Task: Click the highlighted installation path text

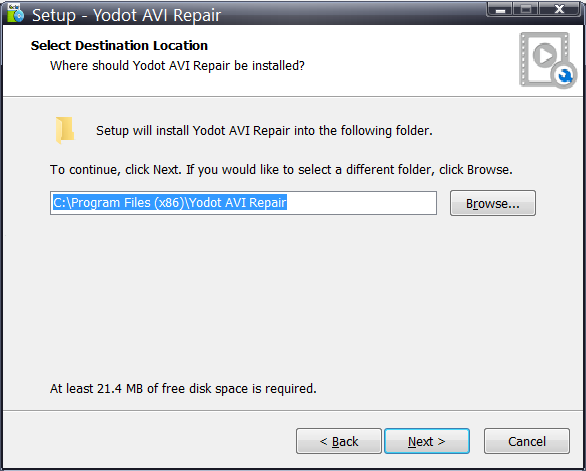Action: click(x=170, y=203)
